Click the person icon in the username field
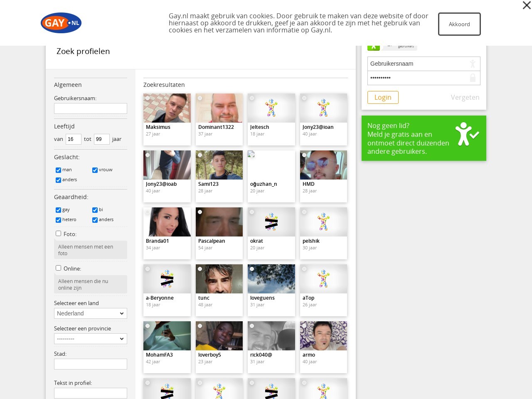The height and width of the screenshot is (399, 532). tap(473, 64)
